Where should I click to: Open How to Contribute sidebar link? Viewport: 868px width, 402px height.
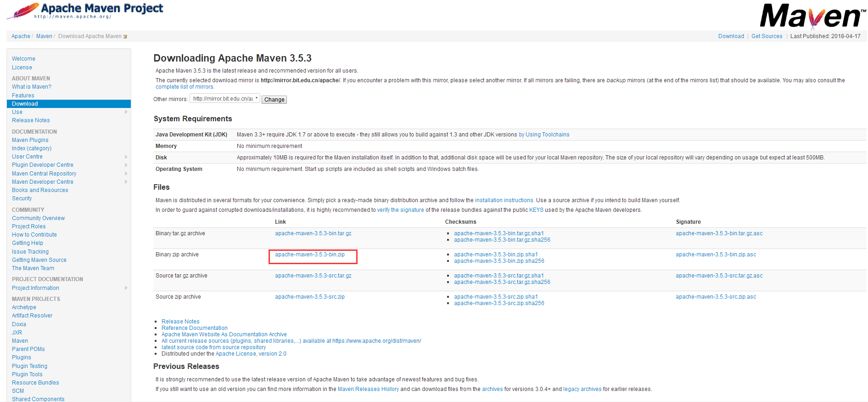(34, 235)
